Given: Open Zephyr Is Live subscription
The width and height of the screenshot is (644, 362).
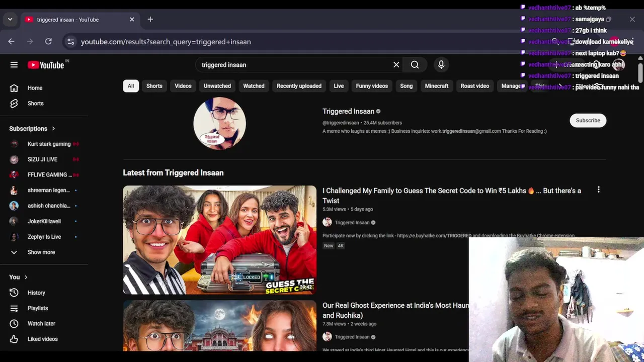Looking at the screenshot, I should point(44,237).
